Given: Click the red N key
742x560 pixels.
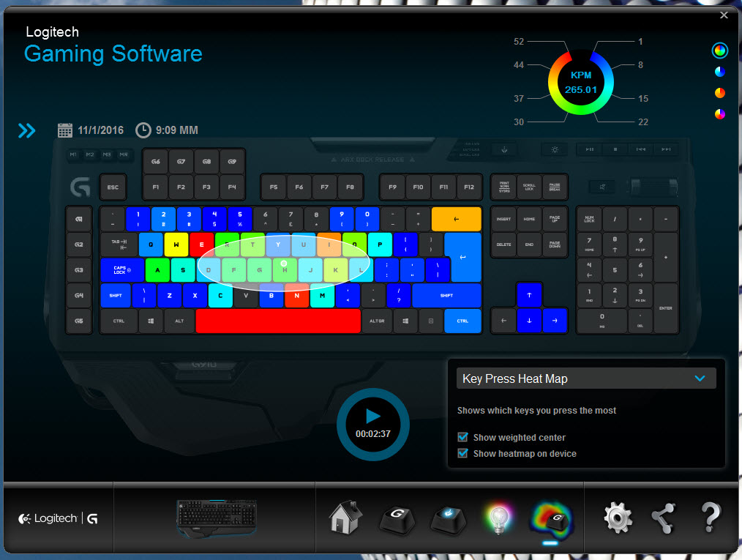Looking at the screenshot, I should point(296,296).
